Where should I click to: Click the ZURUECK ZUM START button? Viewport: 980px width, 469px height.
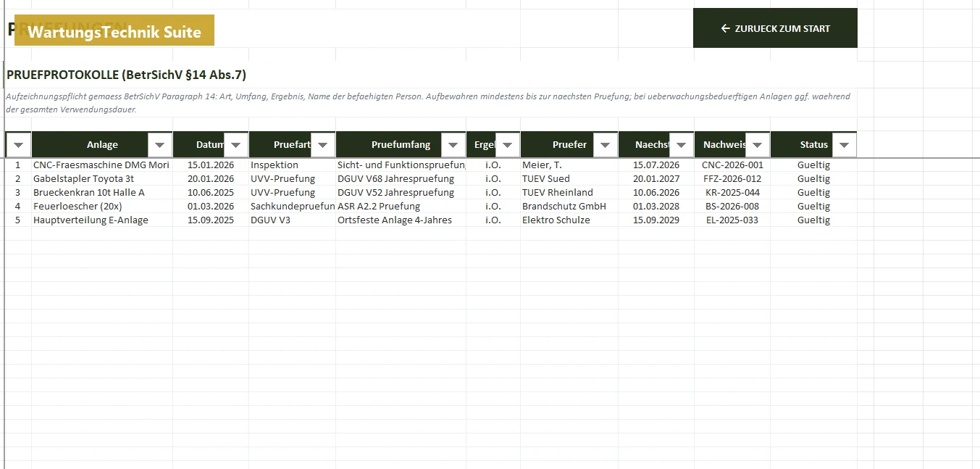(775, 28)
